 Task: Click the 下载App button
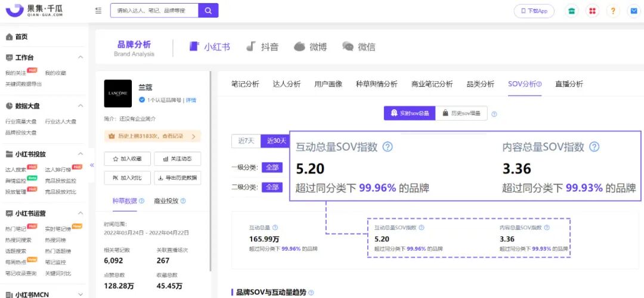[x=534, y=11]
